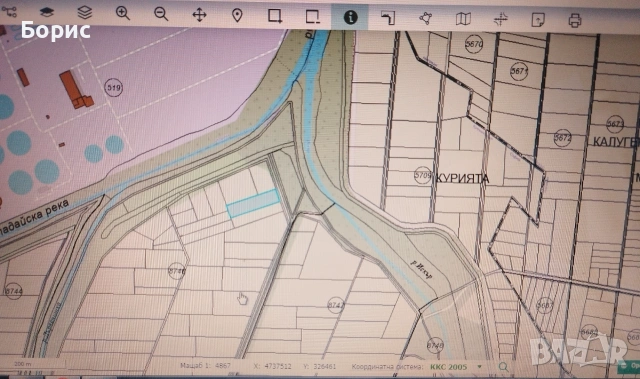Expand the ККС 2005 coordinate system dropdown
Viewport: 640px width, 379px height.
click(x=480, y=367)
